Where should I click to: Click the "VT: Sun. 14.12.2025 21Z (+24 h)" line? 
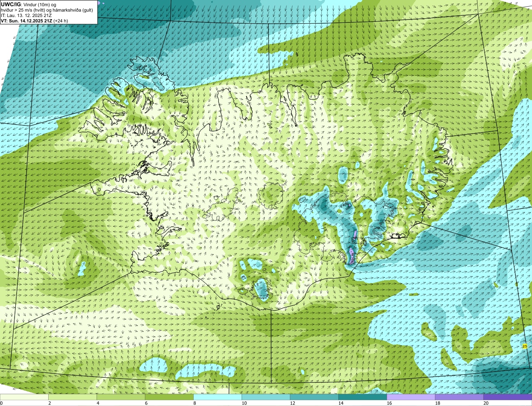click(x=34, y=21)
